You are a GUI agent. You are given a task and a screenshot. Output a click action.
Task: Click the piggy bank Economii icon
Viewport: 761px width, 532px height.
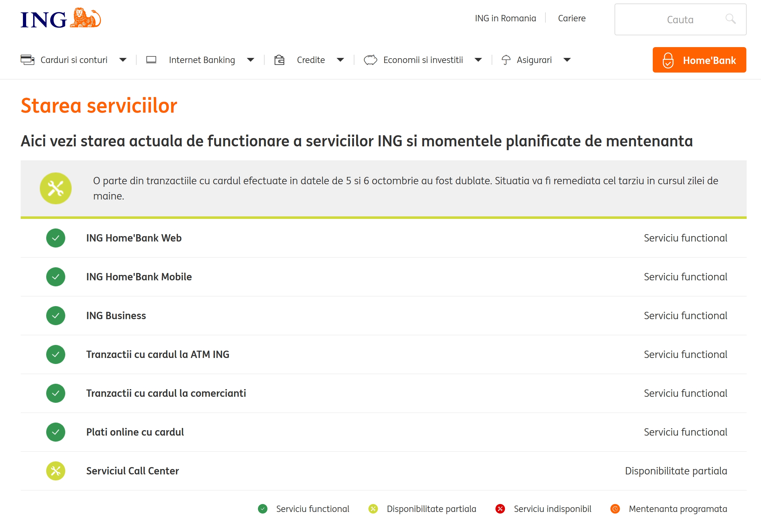370,60
